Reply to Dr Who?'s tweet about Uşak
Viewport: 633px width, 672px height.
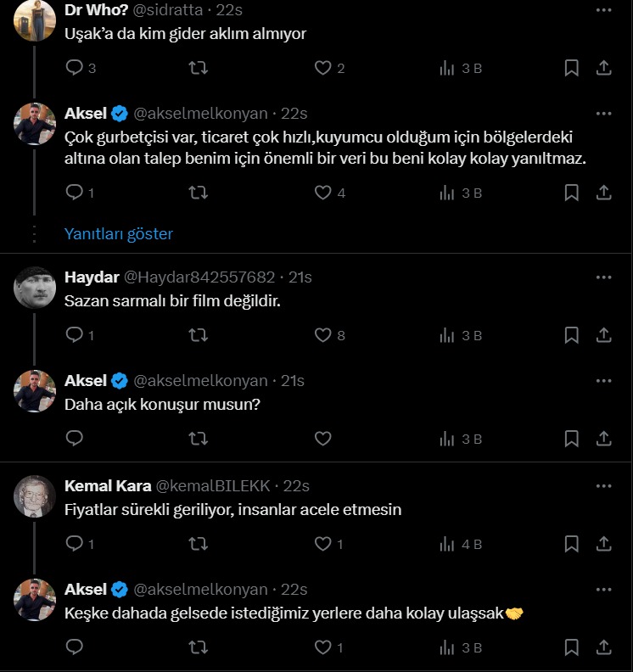pyautogui.click(x=75, y=68)
